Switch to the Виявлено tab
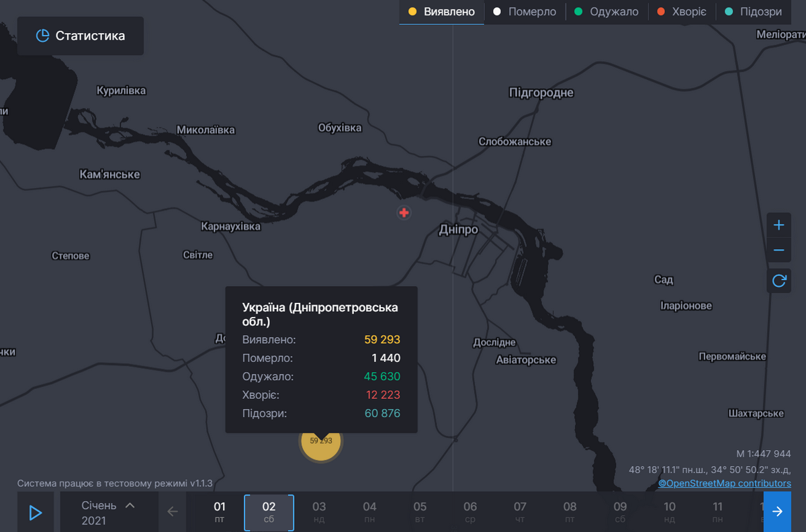Image resolution: width=806 pixels, height=532 pixels. 442,12
